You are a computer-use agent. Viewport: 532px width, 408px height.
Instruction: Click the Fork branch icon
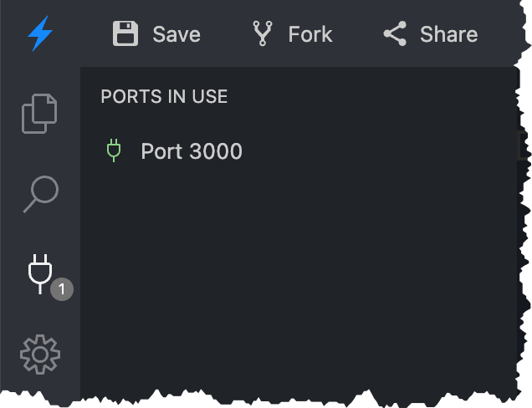pos(263,34)
